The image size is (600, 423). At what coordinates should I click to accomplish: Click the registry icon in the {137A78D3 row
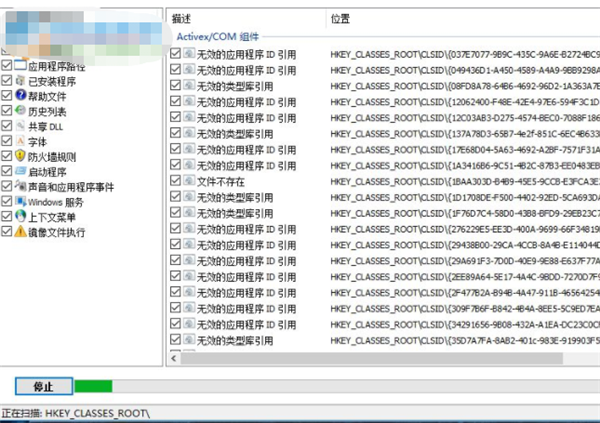tap(189, 133)
